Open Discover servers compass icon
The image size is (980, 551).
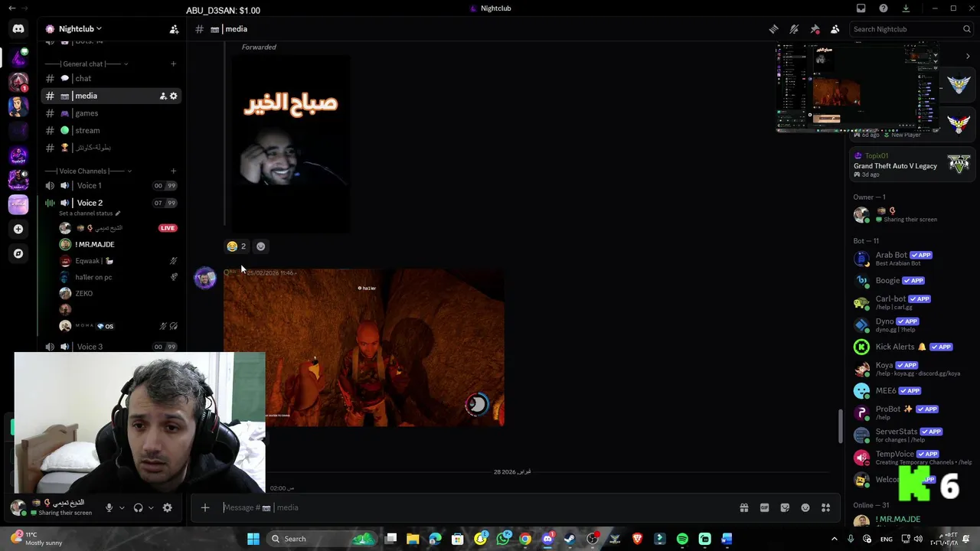[x=18, y=253]
